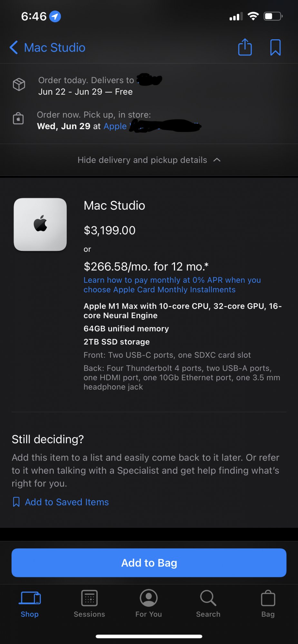Tap the bookmark icon in header

click(x=275, y=48)
